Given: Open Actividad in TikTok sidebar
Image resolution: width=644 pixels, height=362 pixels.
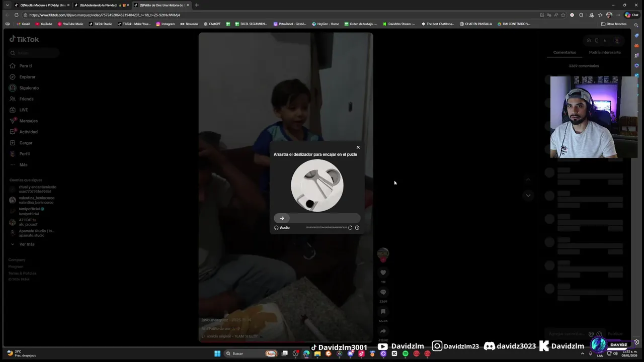Looking at the screenshot, I should pos(24,132).
